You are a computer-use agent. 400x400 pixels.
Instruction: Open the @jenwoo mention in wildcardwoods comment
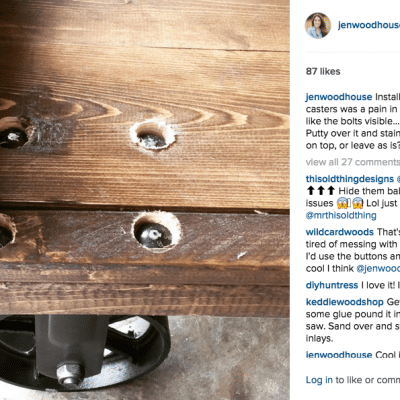tap(378, 268)
